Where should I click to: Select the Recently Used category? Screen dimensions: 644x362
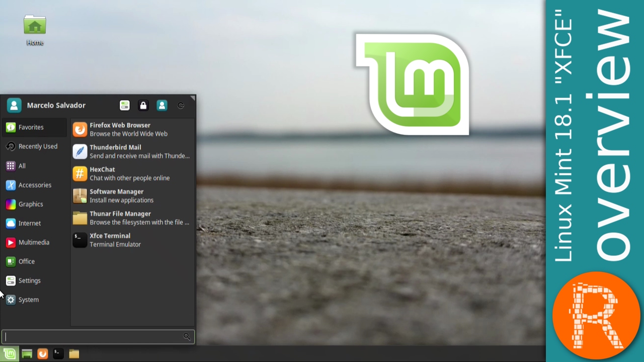point(35,146)
